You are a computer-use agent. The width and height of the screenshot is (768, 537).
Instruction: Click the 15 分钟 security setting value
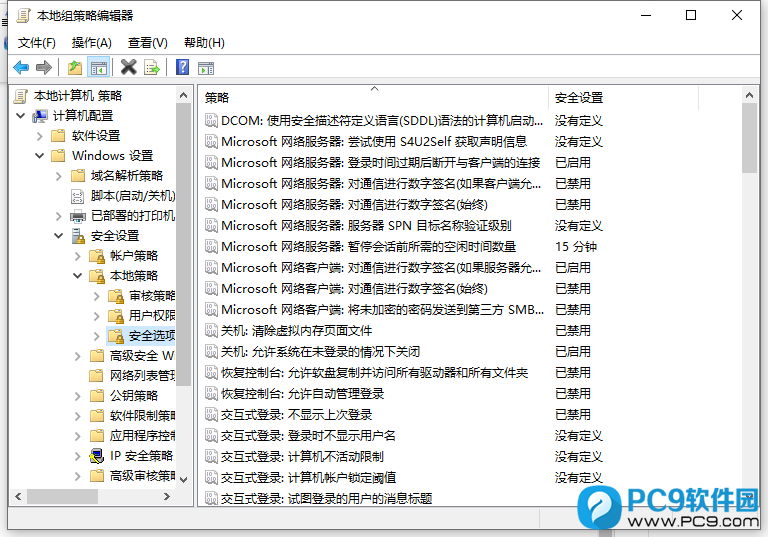(x=576, y=246)
